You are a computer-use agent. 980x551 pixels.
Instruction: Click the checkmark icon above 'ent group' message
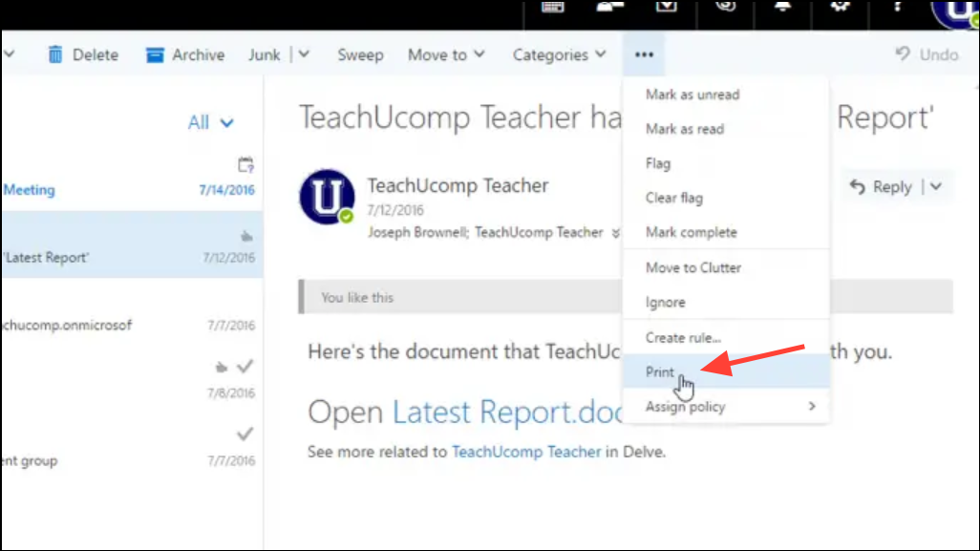245,434
